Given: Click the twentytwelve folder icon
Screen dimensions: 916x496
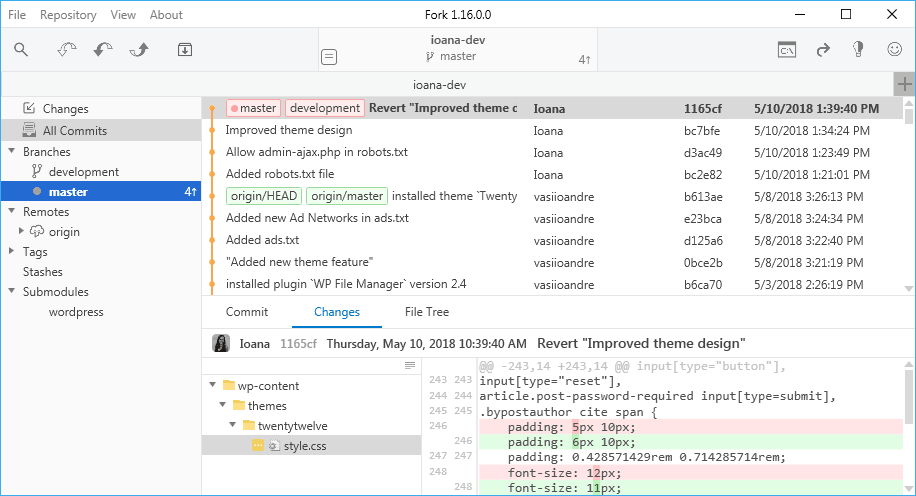Looking at the screenshot, I should click(x=248, y=425).
